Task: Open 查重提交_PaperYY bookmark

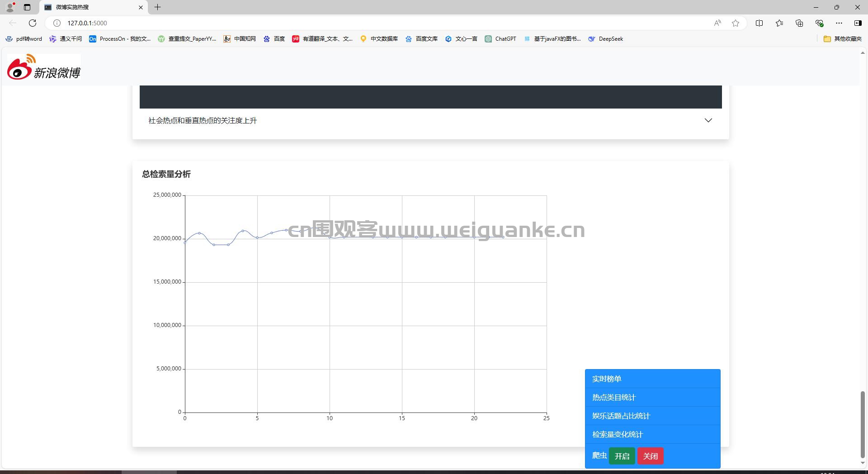Action: [187, 39]
